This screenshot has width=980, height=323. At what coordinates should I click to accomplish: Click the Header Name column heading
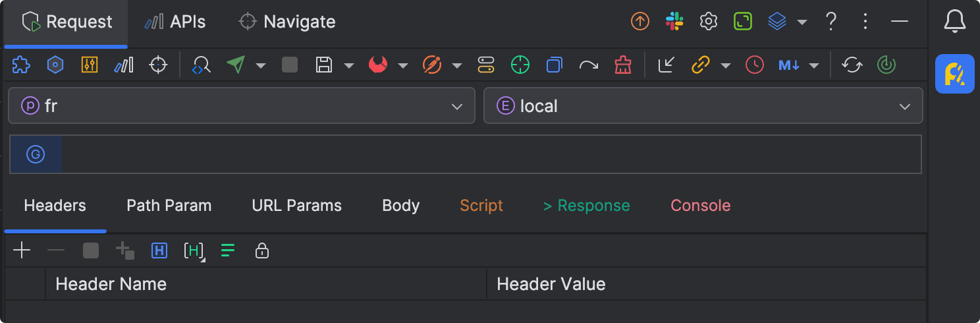(111, 284)
